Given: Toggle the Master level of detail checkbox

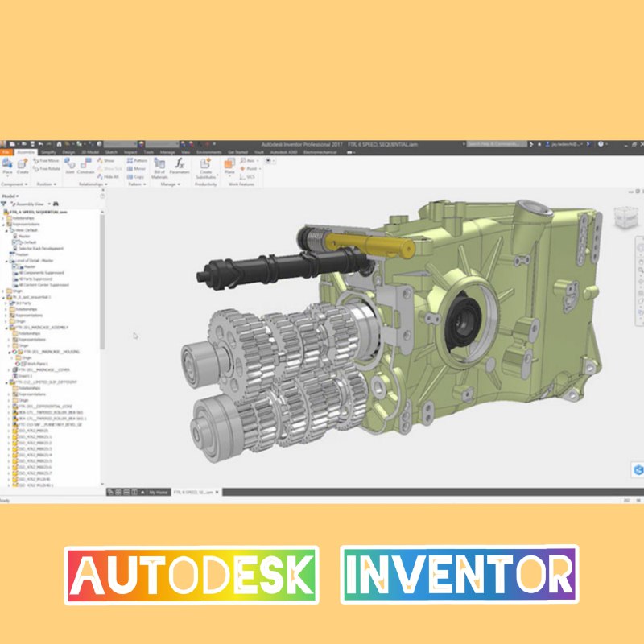Looking at the screenshot, I should [14, 266].
